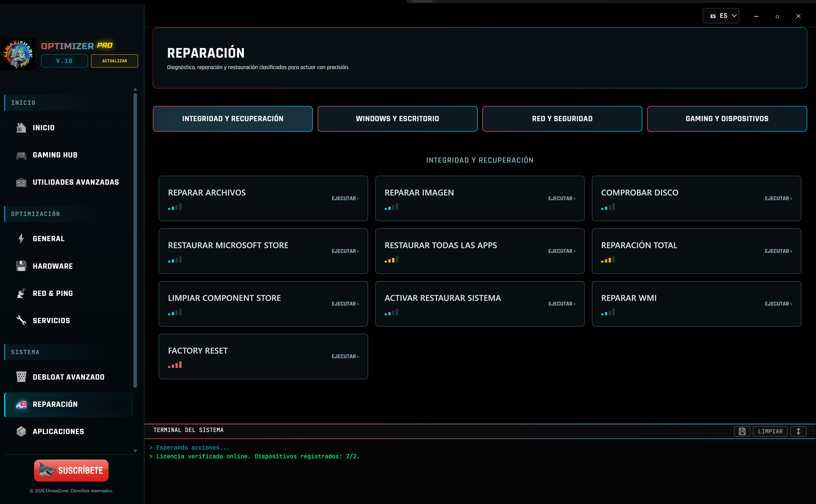Open Servicios via the wrench icon
This screenshot has width=816, height=504.
coord(21,320)
